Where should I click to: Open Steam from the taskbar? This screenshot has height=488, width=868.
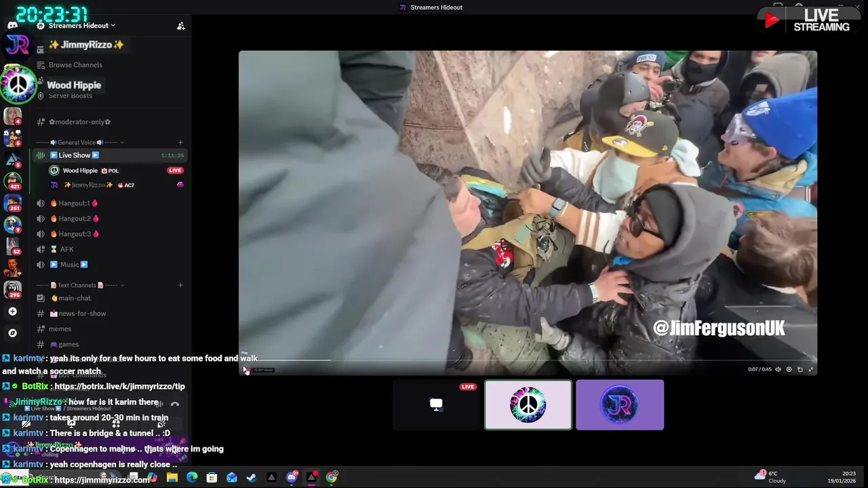click(252, 477)
